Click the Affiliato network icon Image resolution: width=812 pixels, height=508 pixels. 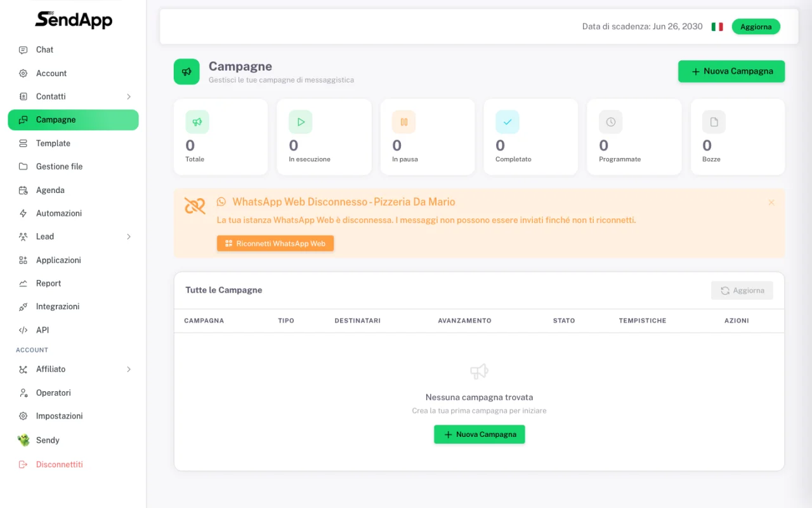(x=23, y=369)
